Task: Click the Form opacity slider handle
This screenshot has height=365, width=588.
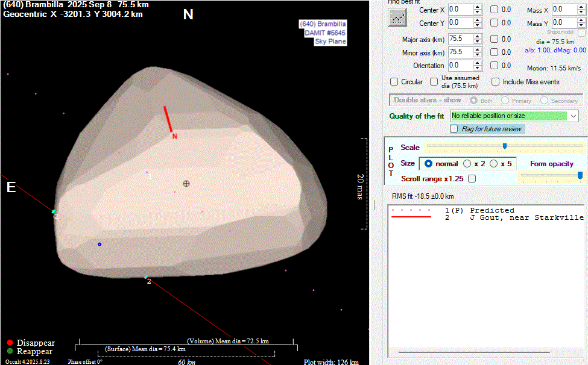Action: pyautogui.click(x=580, y=175)
